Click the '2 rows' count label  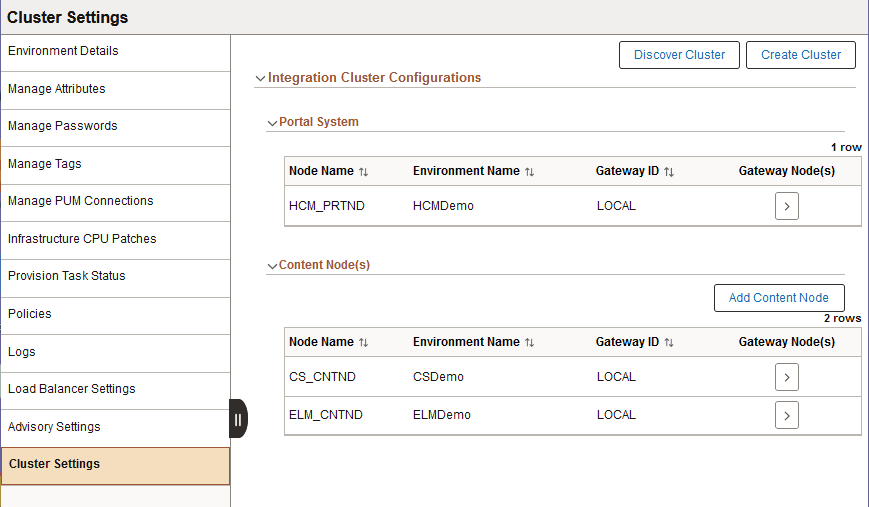click(x=842, y=319)
